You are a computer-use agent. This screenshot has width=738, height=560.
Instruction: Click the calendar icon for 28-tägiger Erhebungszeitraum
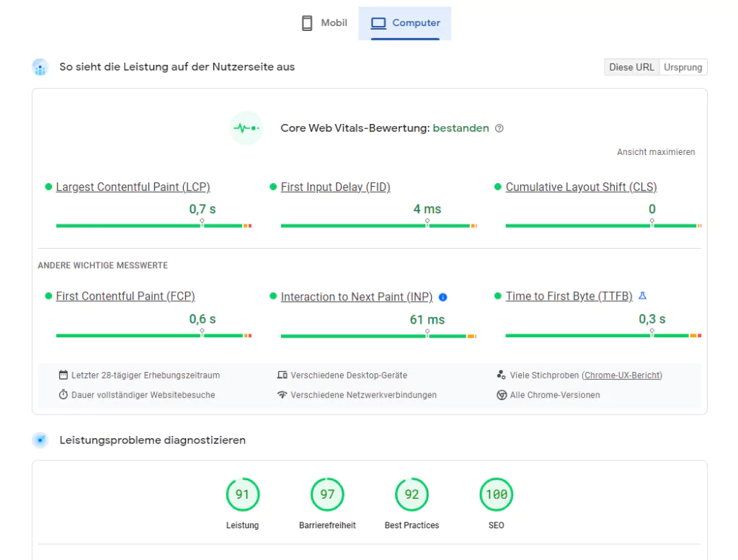tap(63, 375)
